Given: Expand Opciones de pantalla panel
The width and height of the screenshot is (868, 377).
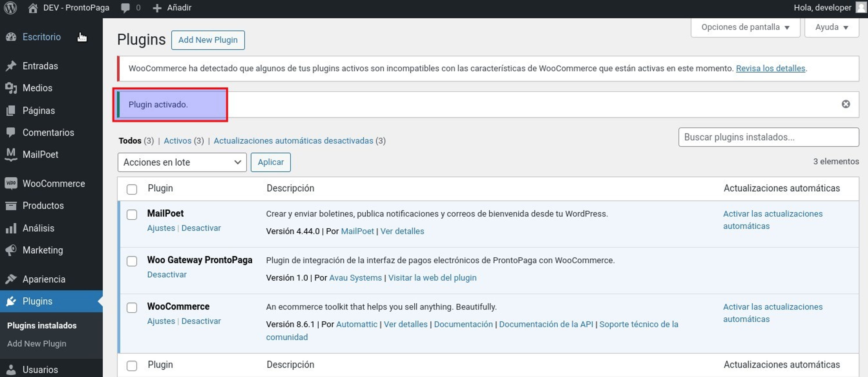Looking at the screenshot, I should click(x=745, y=27).
